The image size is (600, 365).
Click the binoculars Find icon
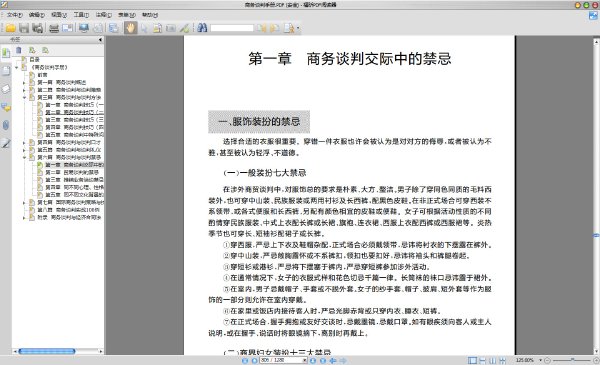[x=202, y=28]
